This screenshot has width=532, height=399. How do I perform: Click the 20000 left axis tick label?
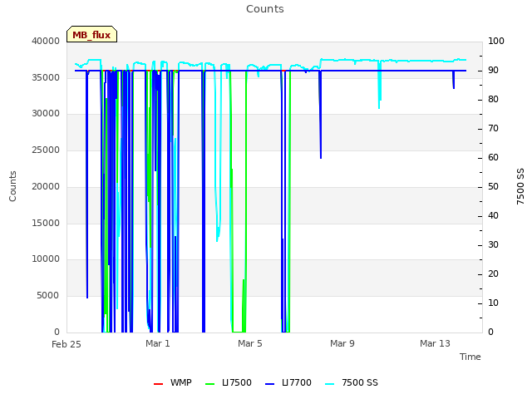tap(46, 186)
